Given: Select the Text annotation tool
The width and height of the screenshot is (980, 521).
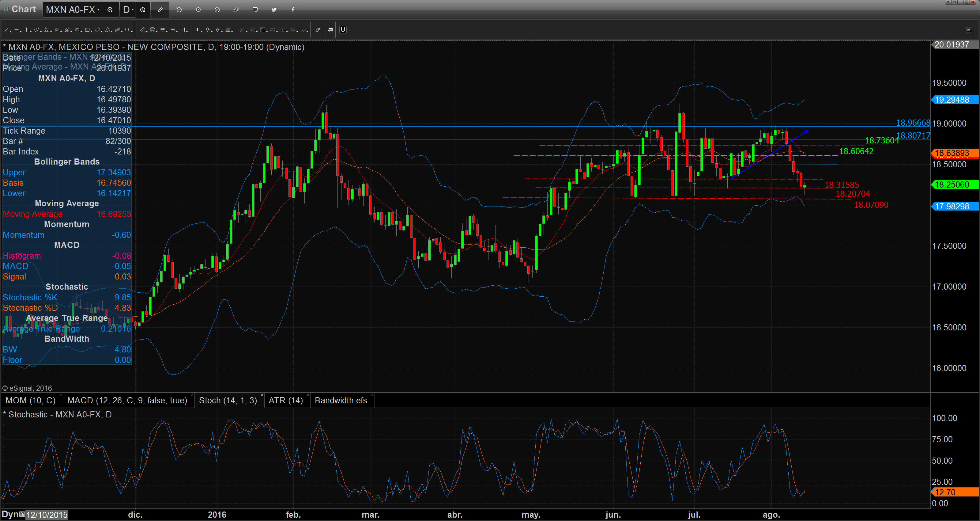Looking at the screenshot, I should coord(198,30).
